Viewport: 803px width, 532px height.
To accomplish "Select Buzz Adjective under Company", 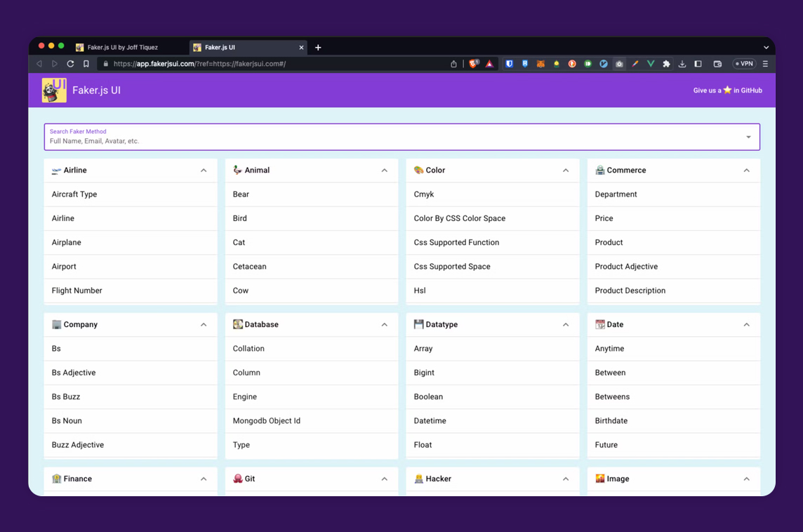I will [x=131, y=444].
